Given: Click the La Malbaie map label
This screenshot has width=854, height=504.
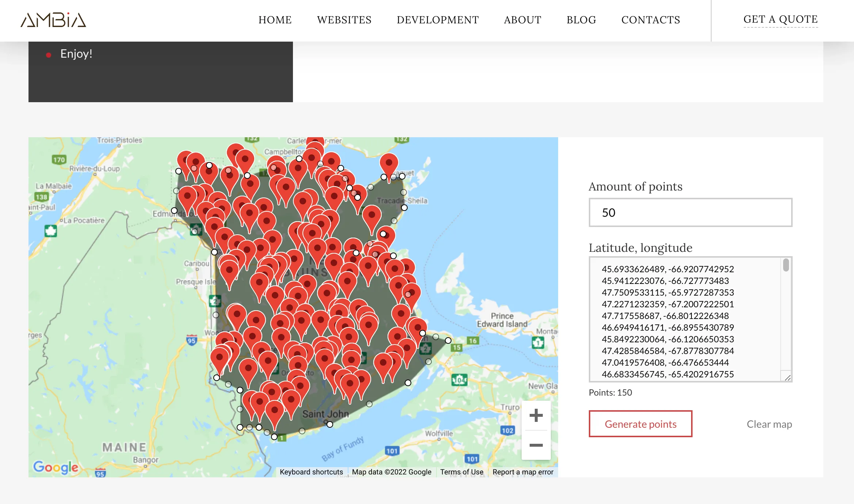Looking at the screenshot, I should coord(54,186).
